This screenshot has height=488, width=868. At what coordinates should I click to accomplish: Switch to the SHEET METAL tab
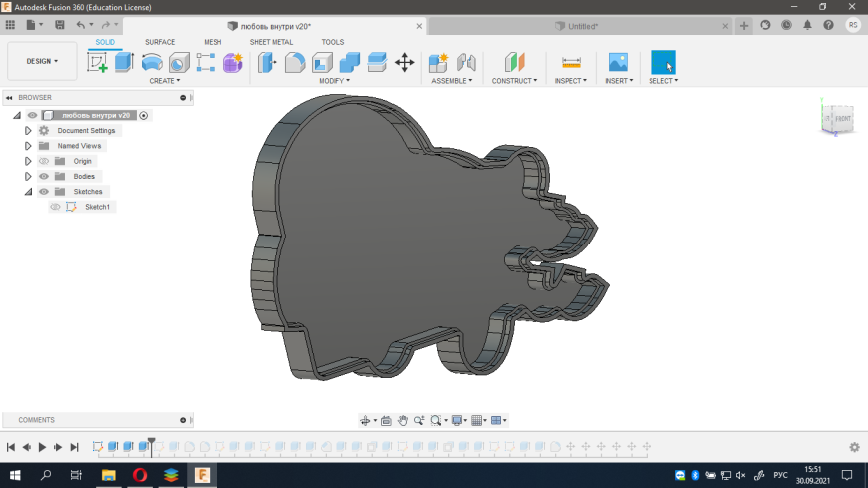click(272, 42)
